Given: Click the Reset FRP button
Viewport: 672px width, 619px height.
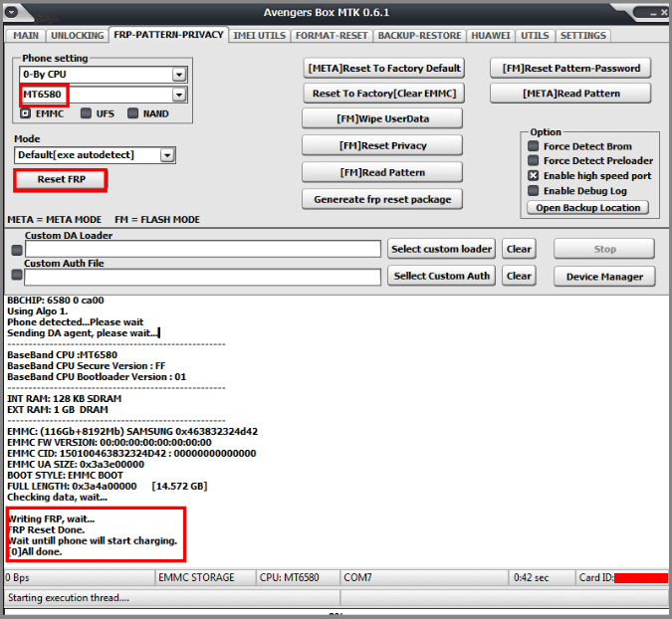Looking at the screenshot, I should click(61, 179).
